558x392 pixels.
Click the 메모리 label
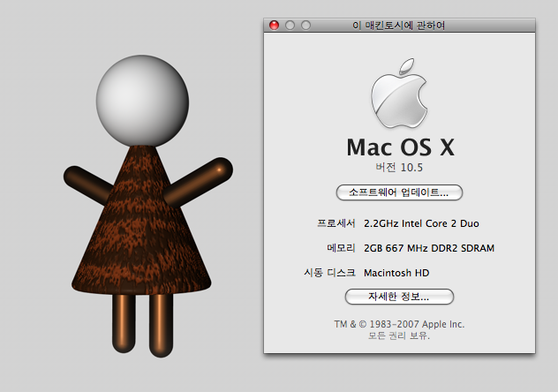pyautogui.click(x=341, y=248)
